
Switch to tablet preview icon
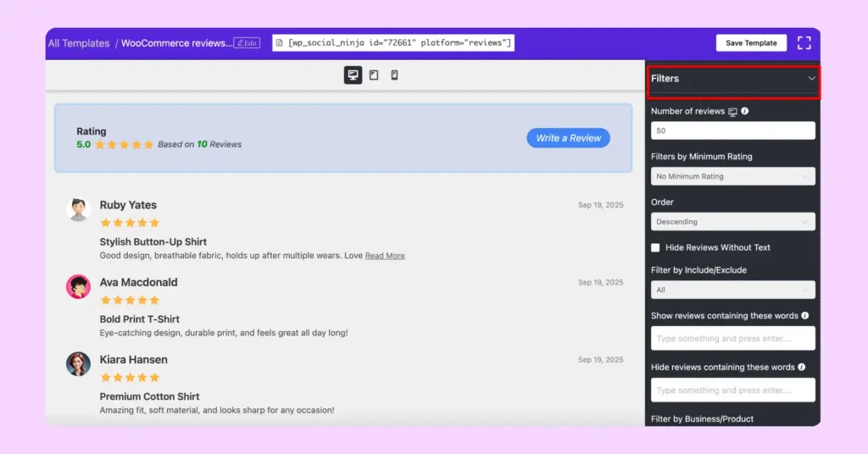coord(374,75)
